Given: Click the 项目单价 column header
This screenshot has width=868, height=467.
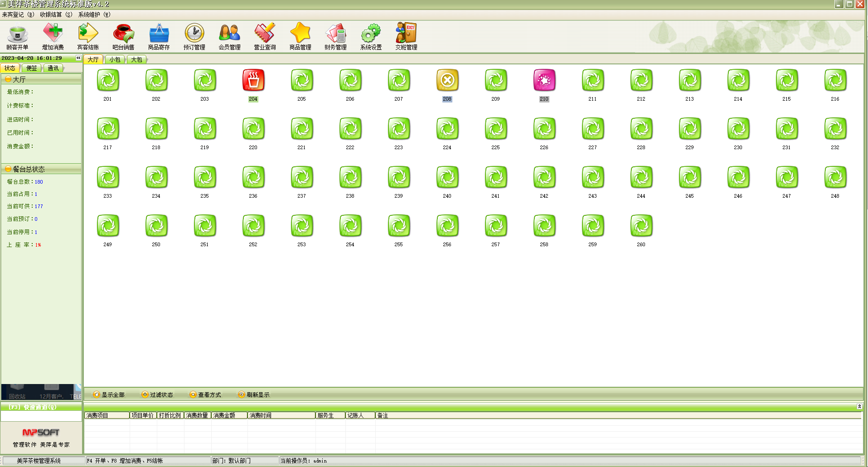Looking at the screenshot, I should point(143,415).
